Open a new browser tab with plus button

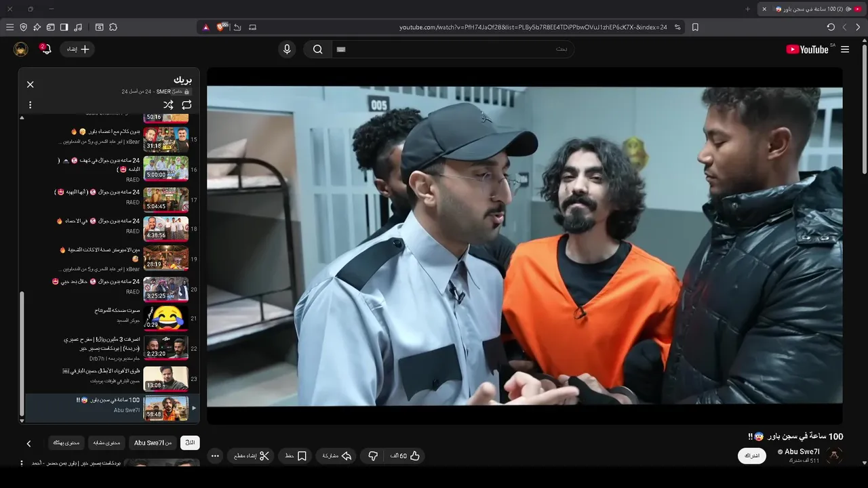tap(748, 9)
